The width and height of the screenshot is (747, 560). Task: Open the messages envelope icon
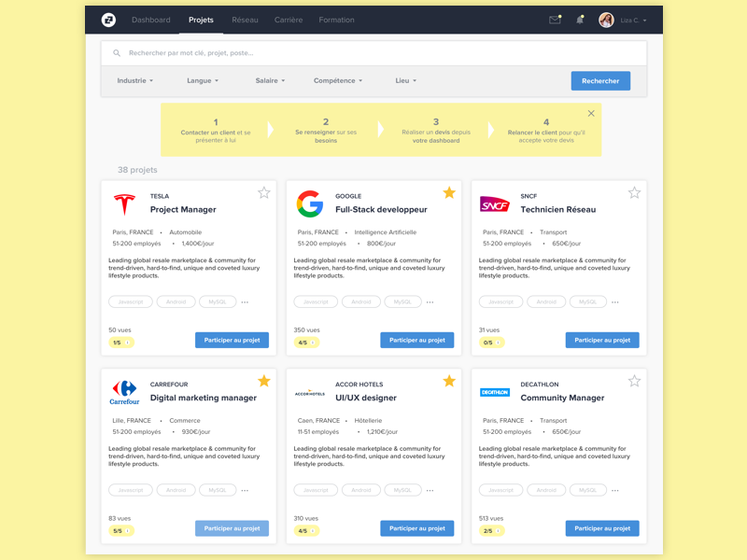pyautogui.click(x=557, y=19)
